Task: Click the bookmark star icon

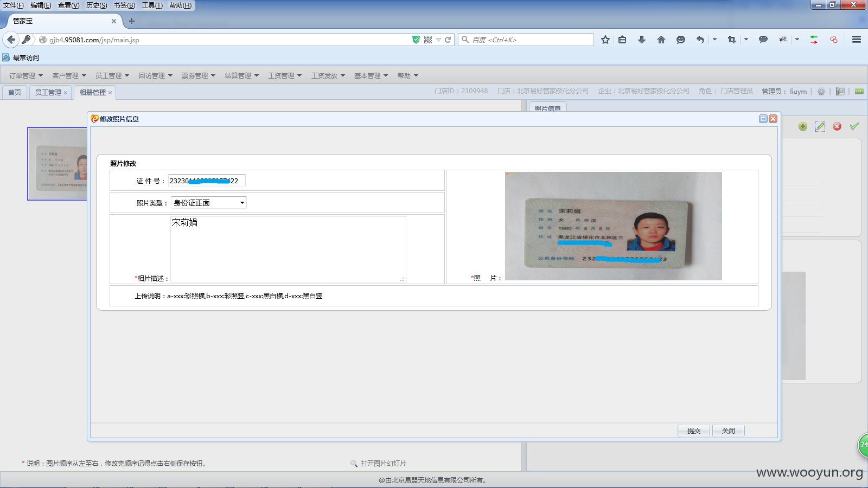Action: (605, 40)
